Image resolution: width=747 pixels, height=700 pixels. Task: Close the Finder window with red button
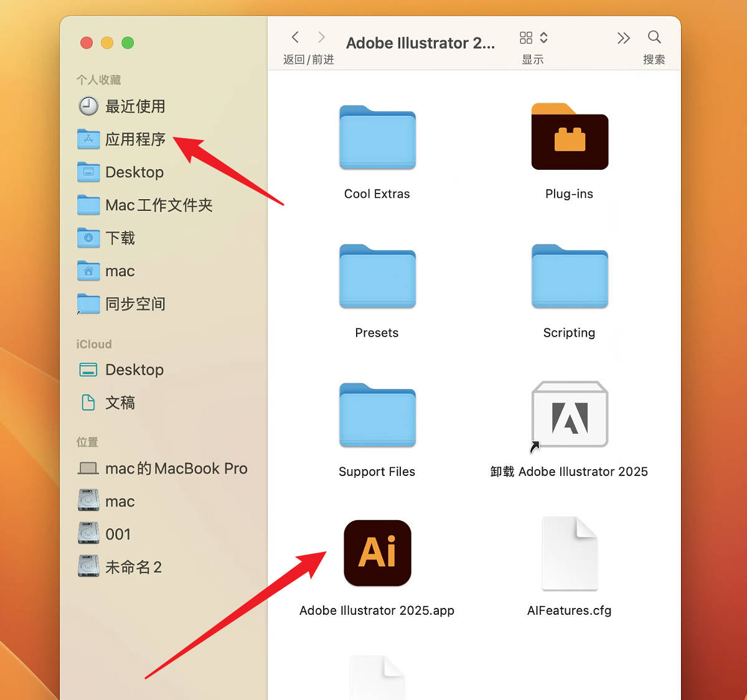pos(87,43)
